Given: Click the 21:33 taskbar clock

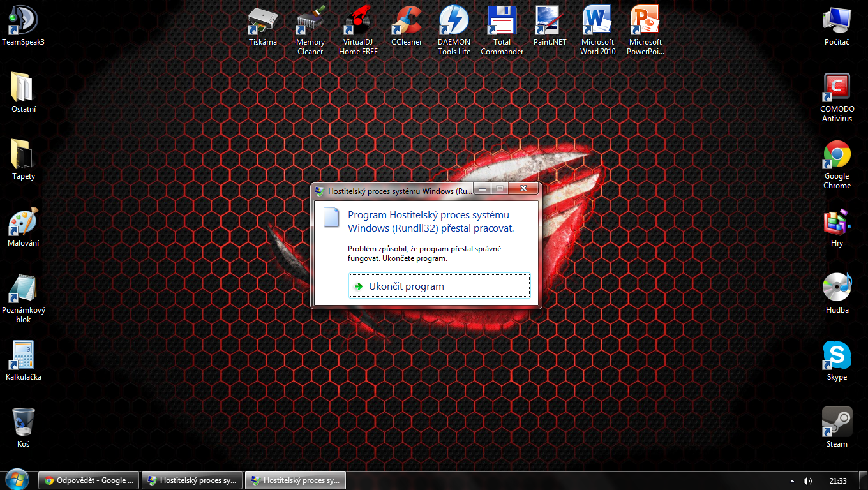Looking at the screenshot, I should coord(838,481).
